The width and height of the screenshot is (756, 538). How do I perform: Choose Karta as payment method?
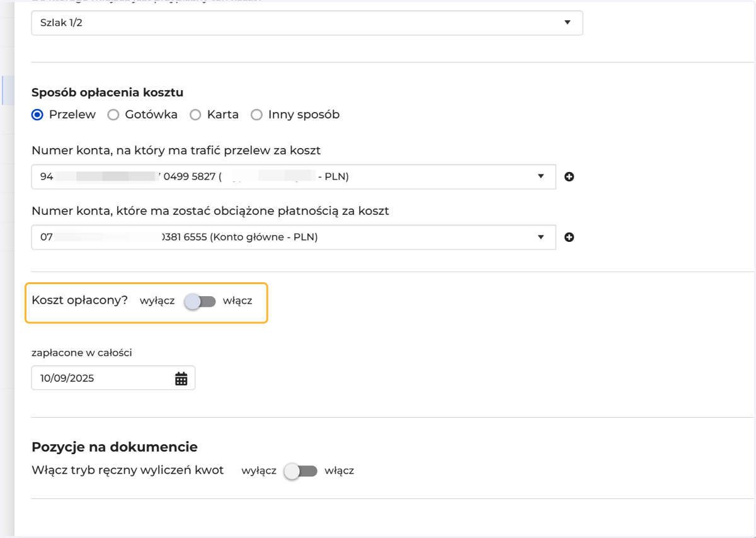pyautogui.click(x=195, y=115)
